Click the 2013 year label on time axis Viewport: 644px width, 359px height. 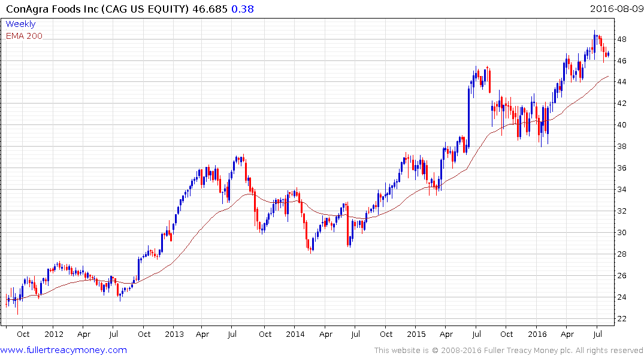[x=174, y=334]
